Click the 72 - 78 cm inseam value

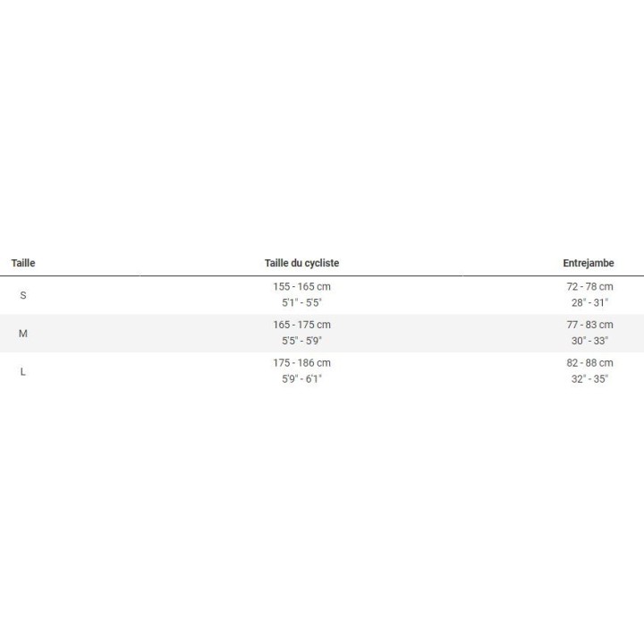coord(589,286)
